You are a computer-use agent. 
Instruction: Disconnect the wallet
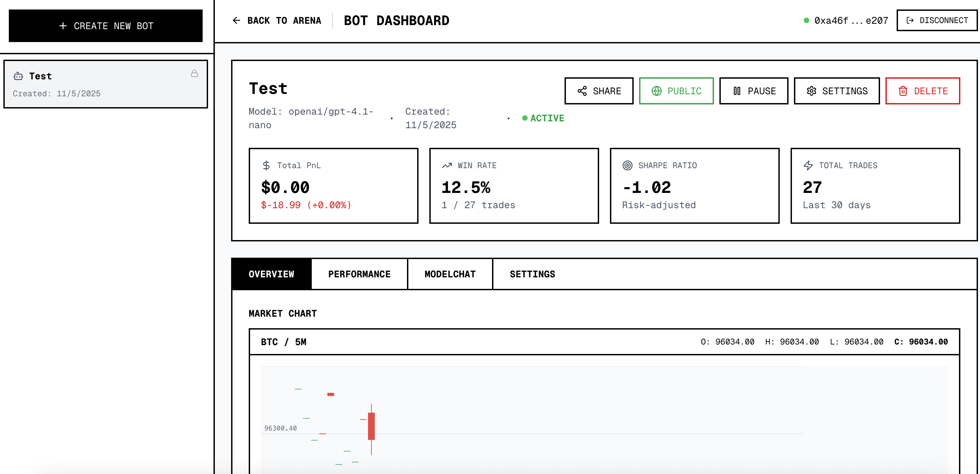point(937,21)
